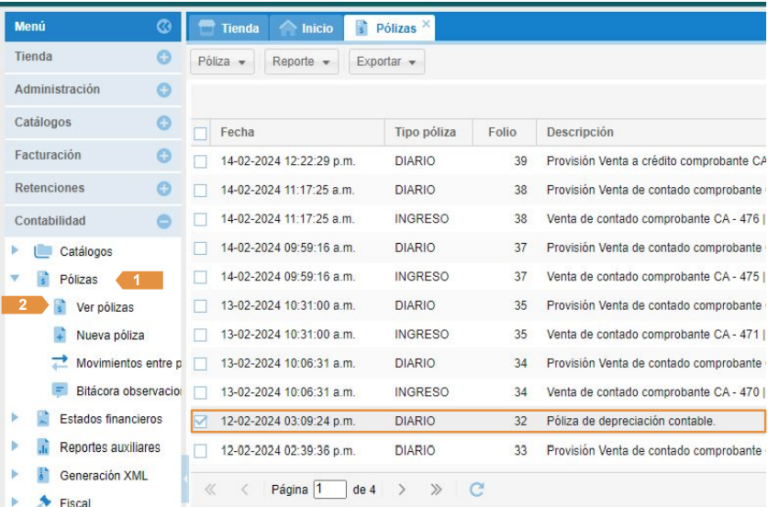The height and width of the screenshot is (507, 768).
Task: Toggle the select-all header checkbox
Action: pyautogui.click(x=201, y=133)
